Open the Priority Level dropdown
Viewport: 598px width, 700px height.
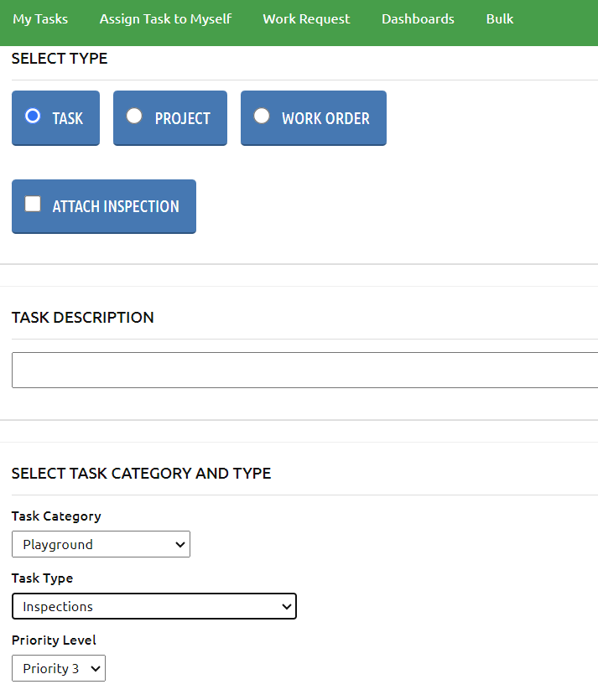[x=58, y=668]
